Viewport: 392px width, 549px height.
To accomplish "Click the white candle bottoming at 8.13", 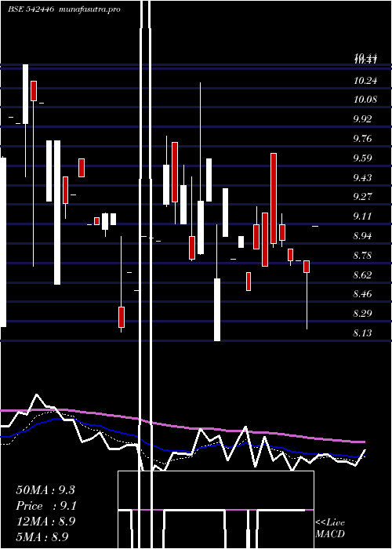I will coord(217,310).
